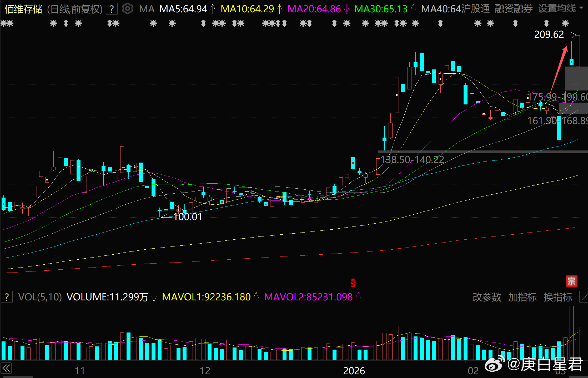Screen dimensions: 588x378
Task: Open the 日线,前复权 period selector
Action: [x=75, y=9]
